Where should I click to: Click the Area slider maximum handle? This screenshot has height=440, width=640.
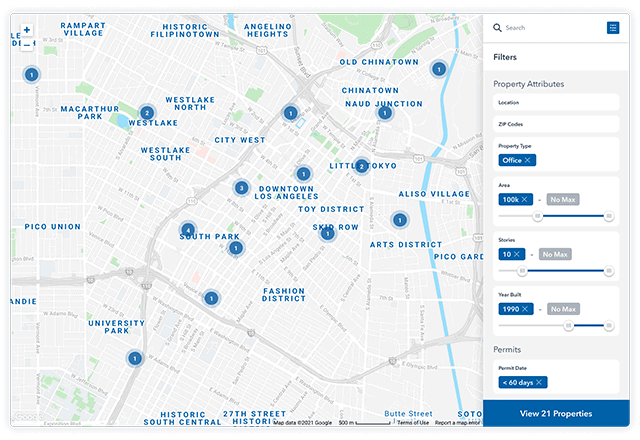(x=609, y=216)
